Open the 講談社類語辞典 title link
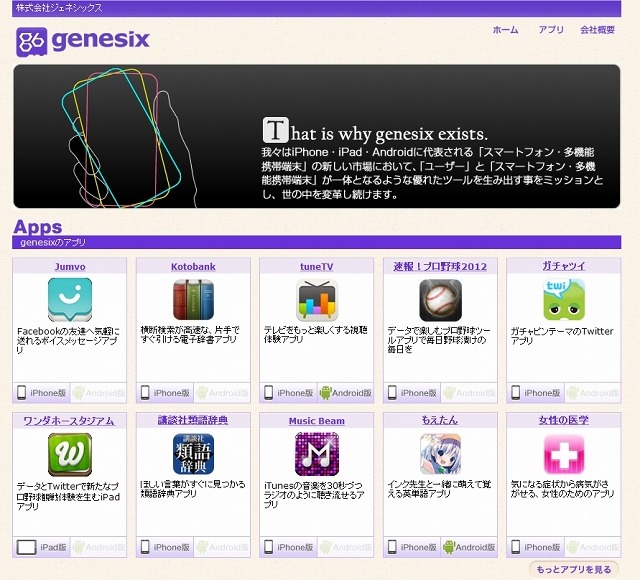 point(193,420)
